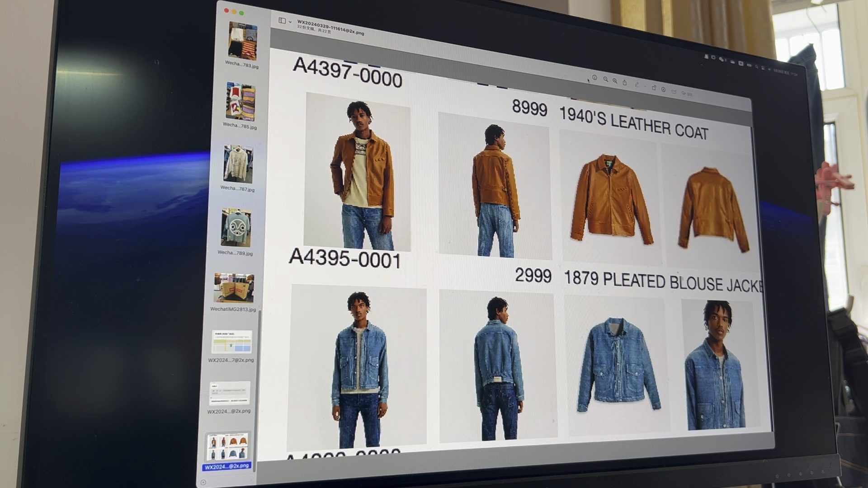Click the title 1940'S LEATHER COAT
Image resolution: width=868 pixels, height=488 pixels.
[634, 124]
